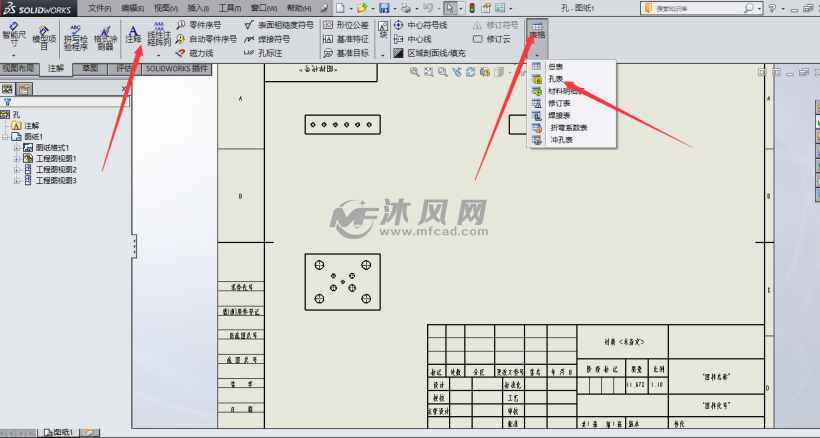
Task: Insert a 焊接符号 weld symbol
Action: (x=267, y=39)
